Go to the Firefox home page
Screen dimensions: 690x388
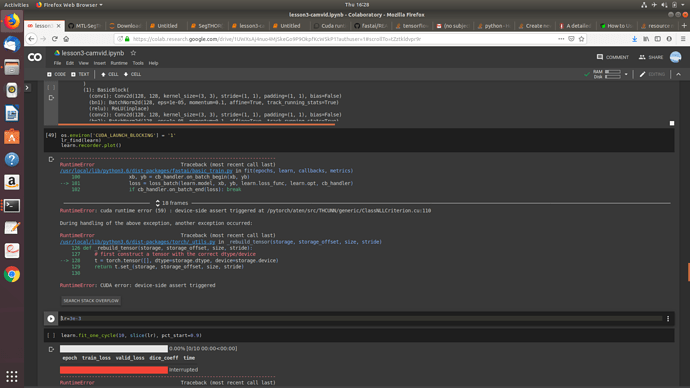point(66,39)
